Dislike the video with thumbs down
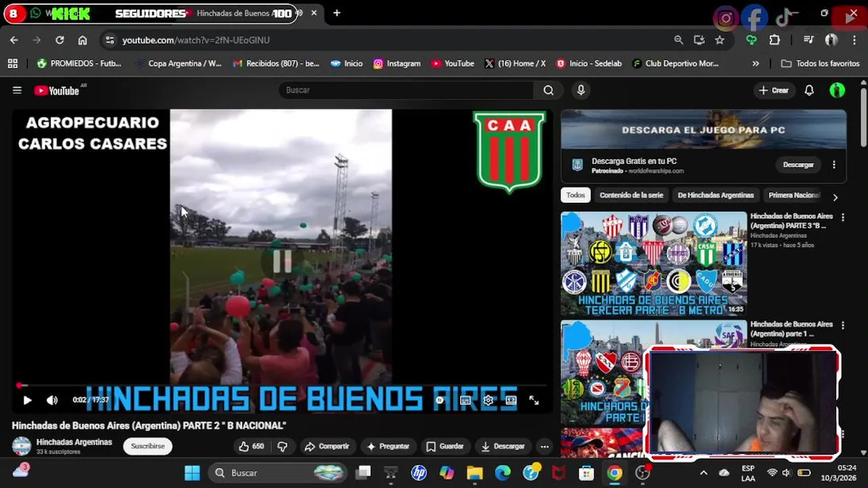This screenshot has height=488, width=868. point(283,446)
